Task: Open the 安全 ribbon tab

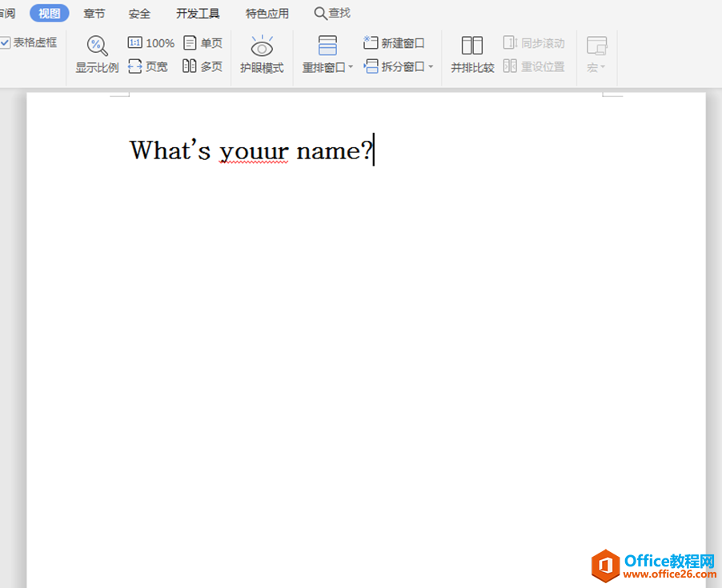Action: click(x=139, y=14)
